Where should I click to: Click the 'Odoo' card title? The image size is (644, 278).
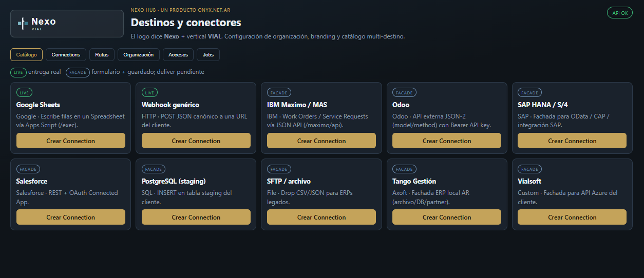coord(401,105)
